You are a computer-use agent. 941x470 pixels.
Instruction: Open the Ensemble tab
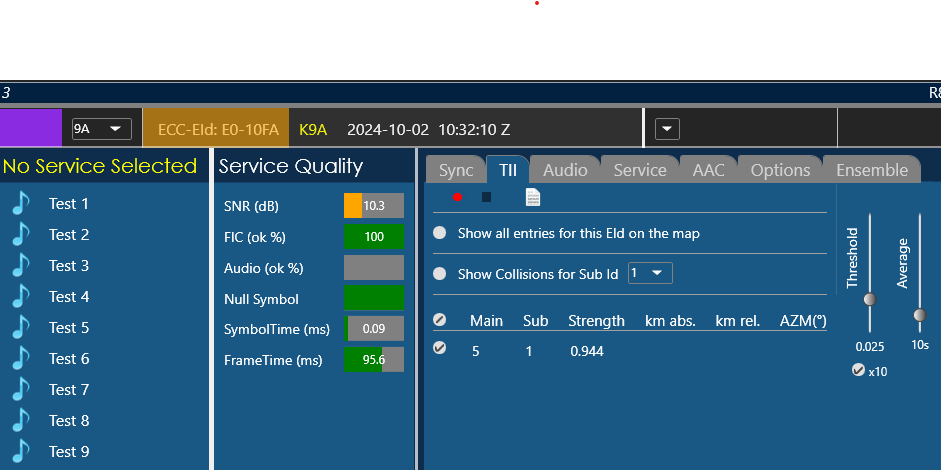[871, 170]
